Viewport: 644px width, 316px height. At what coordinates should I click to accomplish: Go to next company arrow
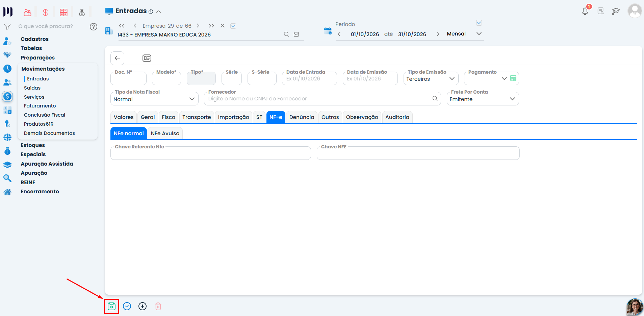pyautogui.click(x=198, y=26)
